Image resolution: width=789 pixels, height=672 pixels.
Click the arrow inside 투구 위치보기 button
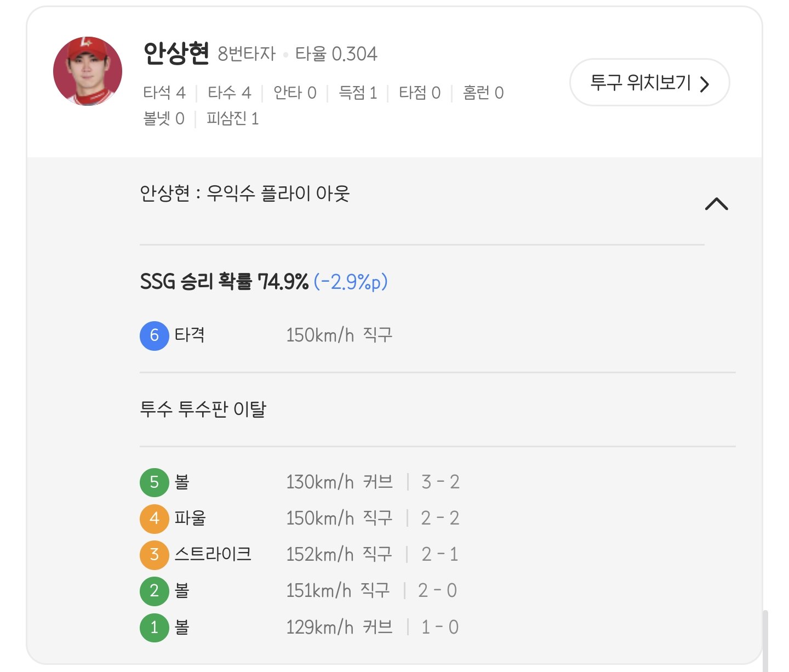(705, 84)
